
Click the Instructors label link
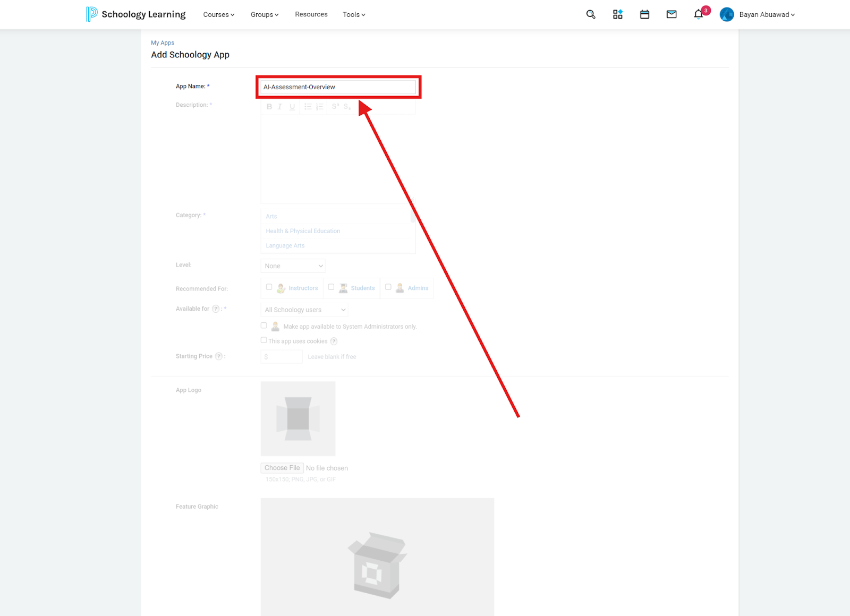coord(303,288)
